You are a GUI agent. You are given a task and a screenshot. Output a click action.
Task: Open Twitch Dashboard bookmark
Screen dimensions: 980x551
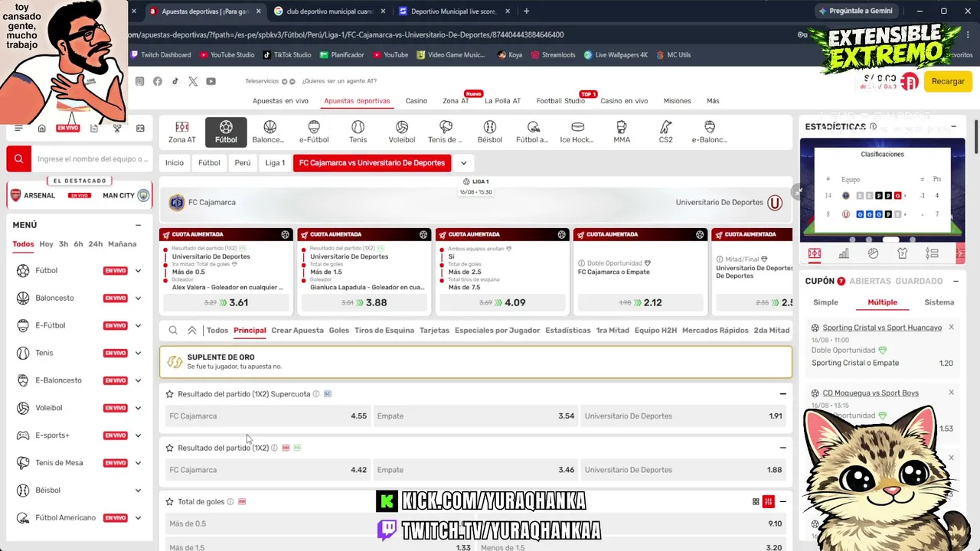[x=162, y=55]
